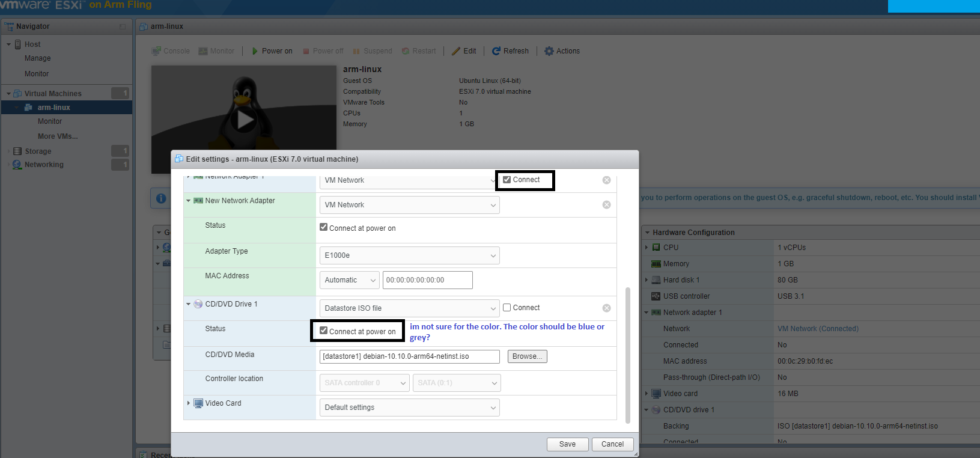Click the Browse... button
Image resolution: width=980 pixels, height=458 pixels.
[527, 356]
